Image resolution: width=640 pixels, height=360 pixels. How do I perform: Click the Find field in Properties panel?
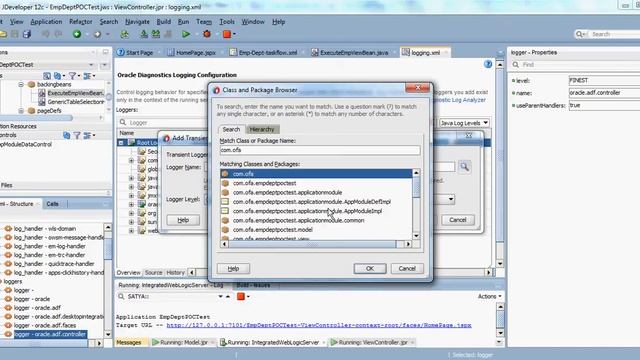coord(576,64)
